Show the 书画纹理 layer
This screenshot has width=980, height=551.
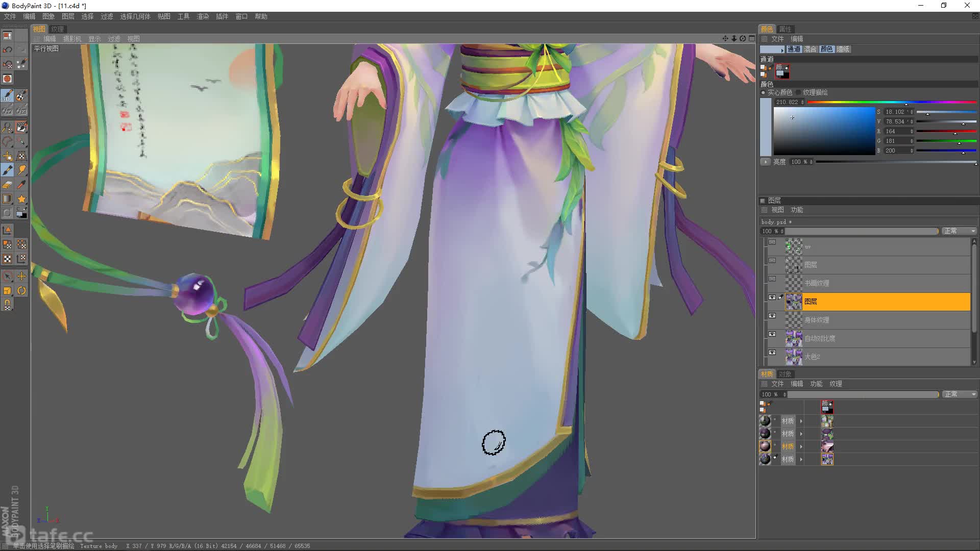pos(772,279)
